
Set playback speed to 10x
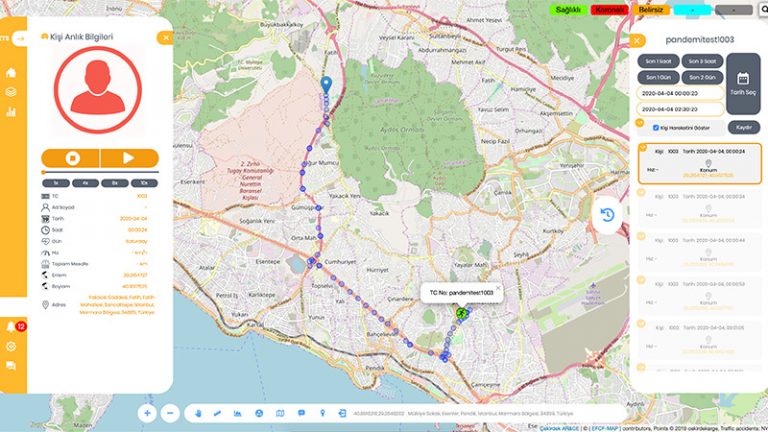click(x=144, y=183)
